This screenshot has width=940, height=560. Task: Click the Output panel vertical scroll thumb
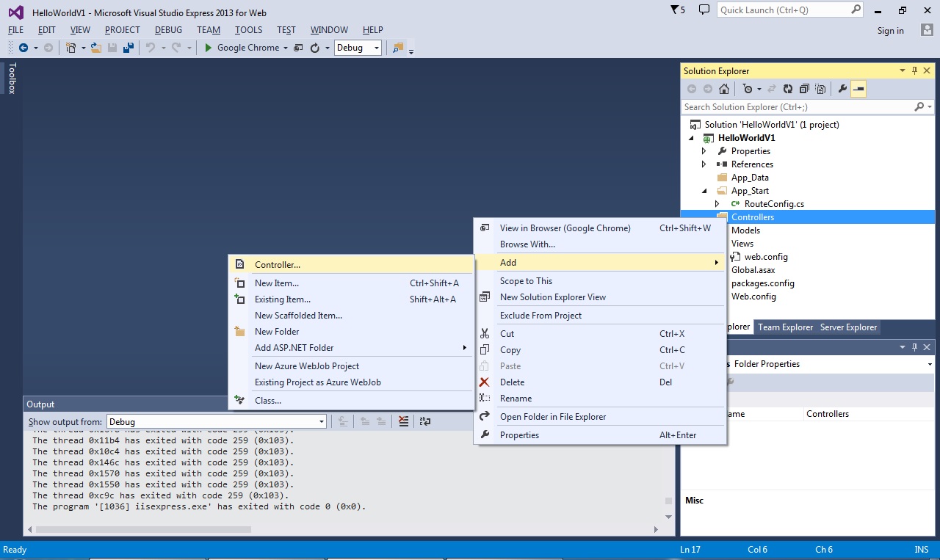pos(668,501)
